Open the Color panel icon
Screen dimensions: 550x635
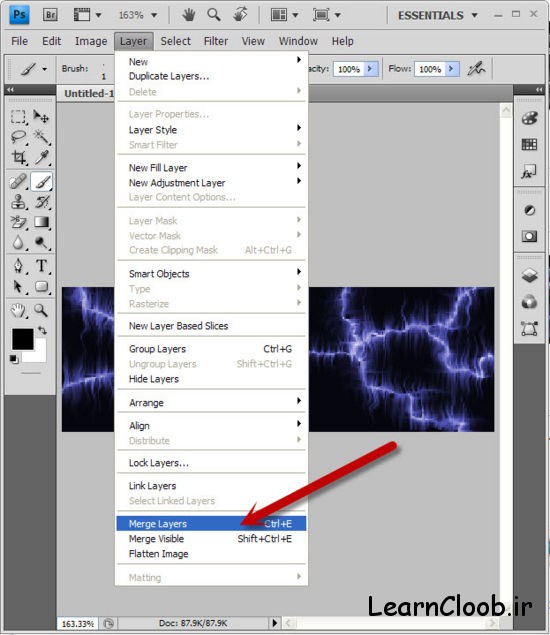click(529, 118)
